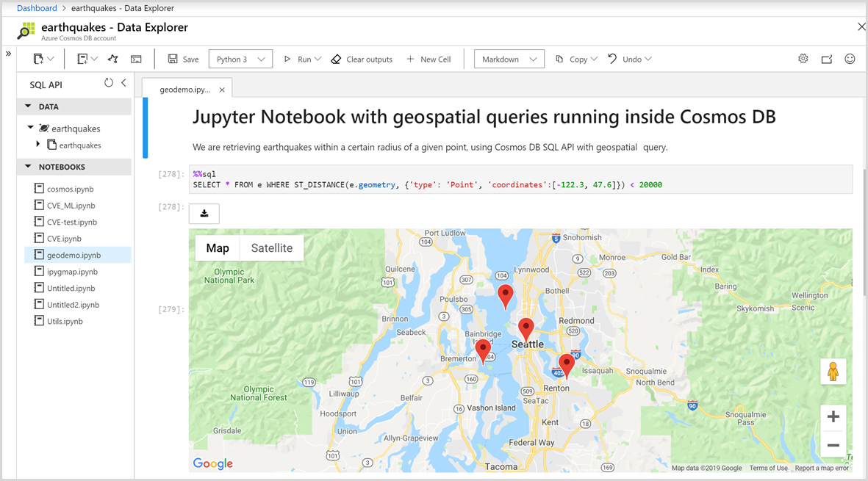Open the terminal icon in toolbar
The width and height of the screenshot is (868, 481).
click(136, 59)
